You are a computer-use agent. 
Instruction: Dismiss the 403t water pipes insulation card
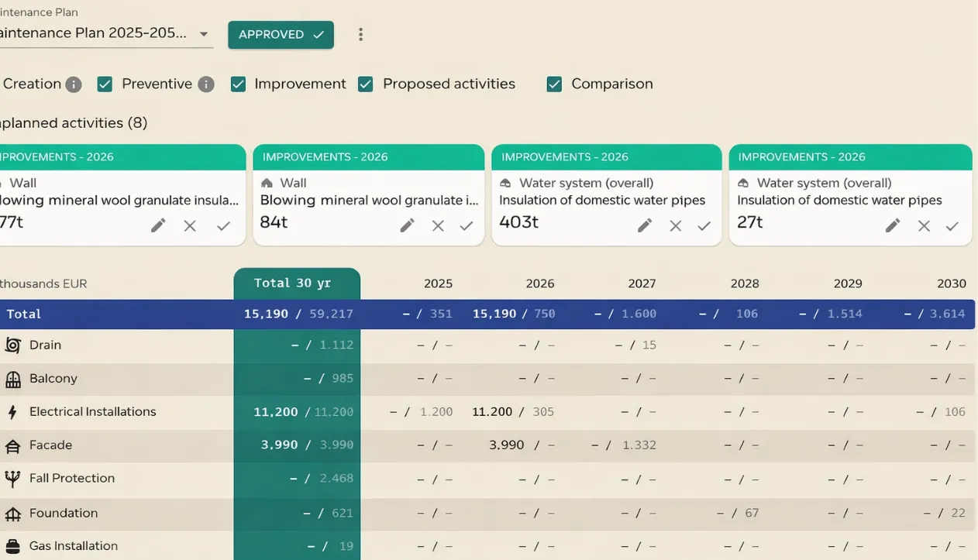[x=676, y=225]
